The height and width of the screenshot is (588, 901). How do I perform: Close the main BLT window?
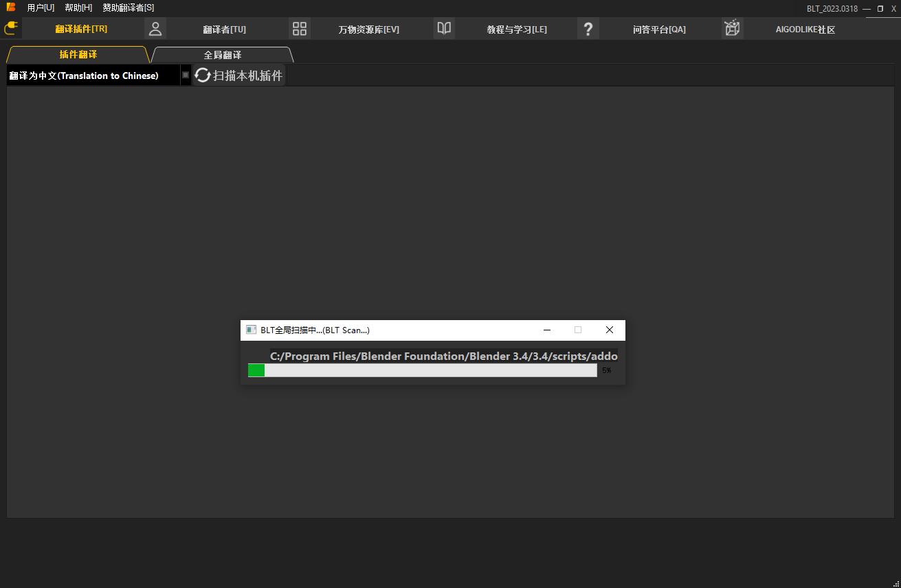(893, 9)
